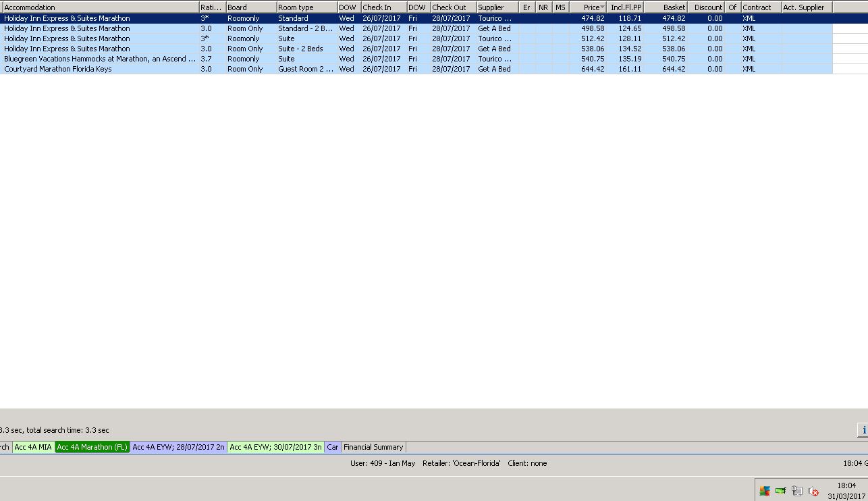Select the Acc 4A Marathon (FL) tab
Image resolution: width=868 pixels, height=501 pixels.
92,447
